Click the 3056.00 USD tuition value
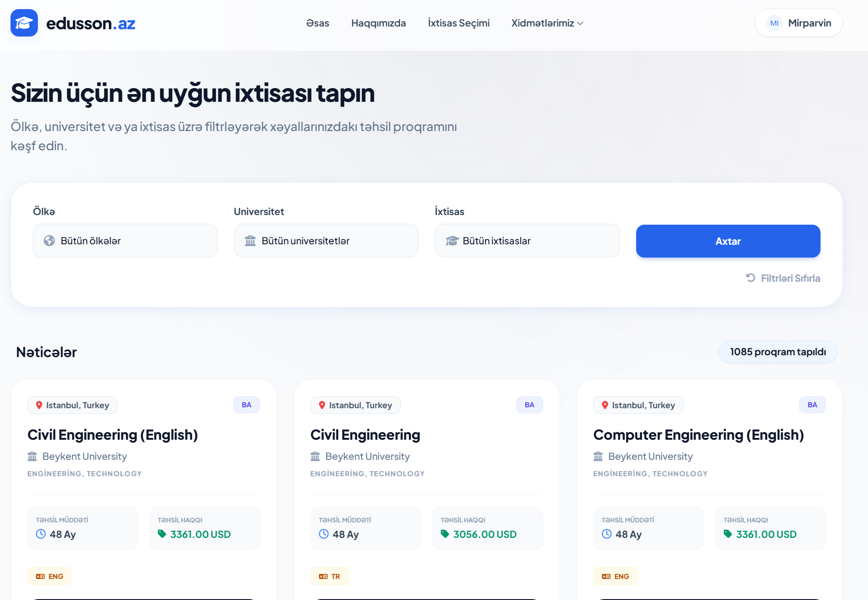The width and height of the screenshot is (868, 600). click(x=485, y=534)
